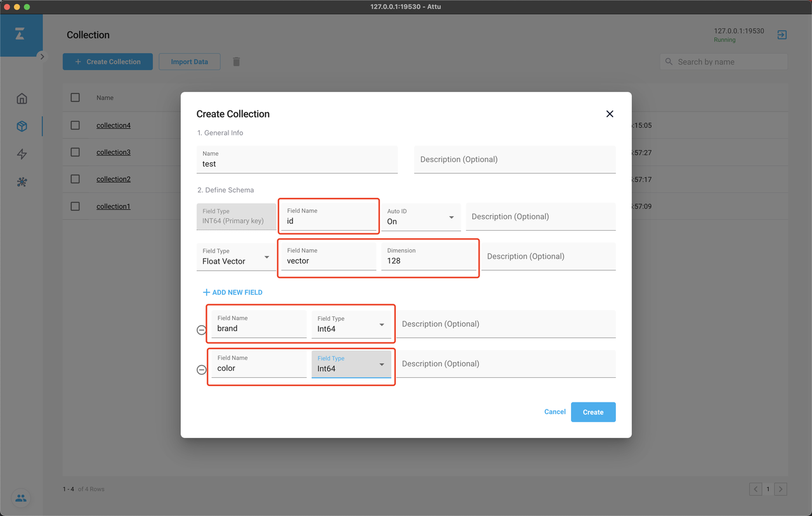Click the System View asterisk icon

22,182
